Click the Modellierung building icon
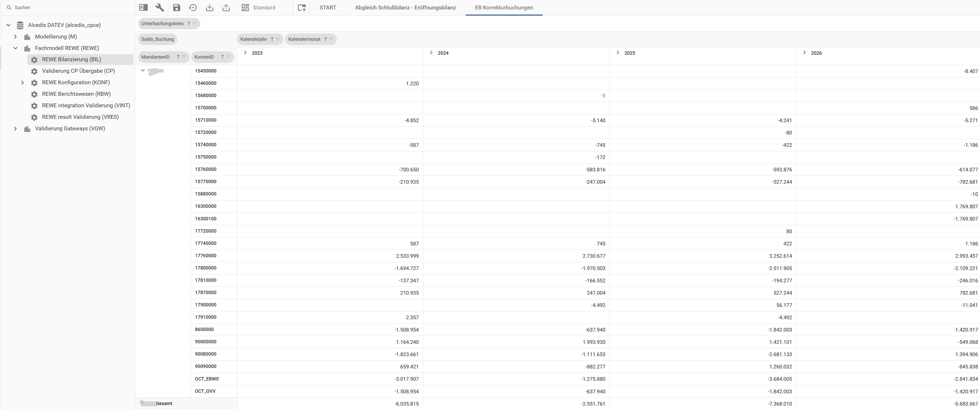The height and width of the screenshot is (409, 980). click(x=27, y=37)
